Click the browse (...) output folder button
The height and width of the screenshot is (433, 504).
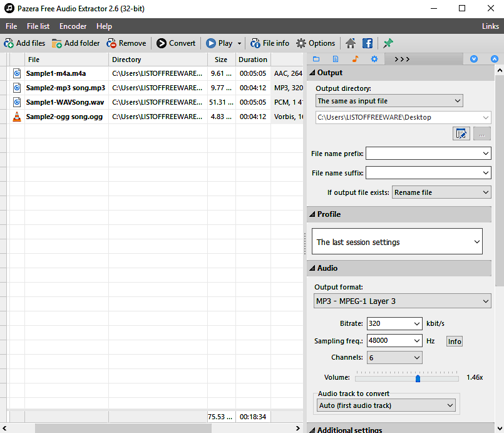pyautogui.click(x=482, y=133)
